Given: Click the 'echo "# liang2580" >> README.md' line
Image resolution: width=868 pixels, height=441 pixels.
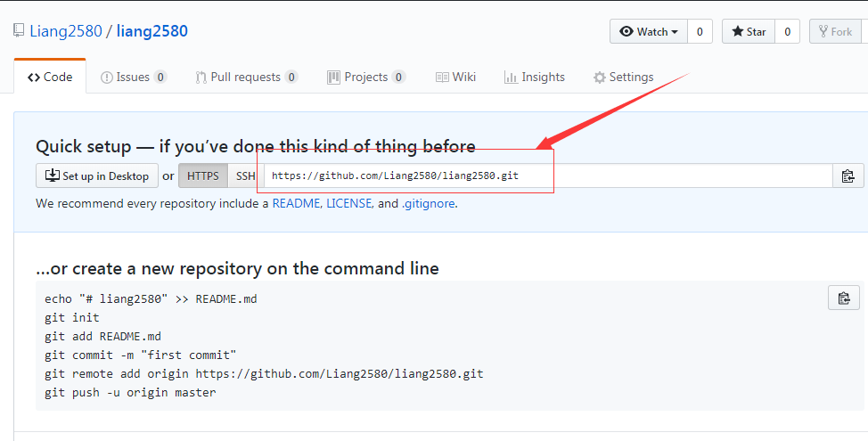Looking at the screenshot, I should click(151, 299).
